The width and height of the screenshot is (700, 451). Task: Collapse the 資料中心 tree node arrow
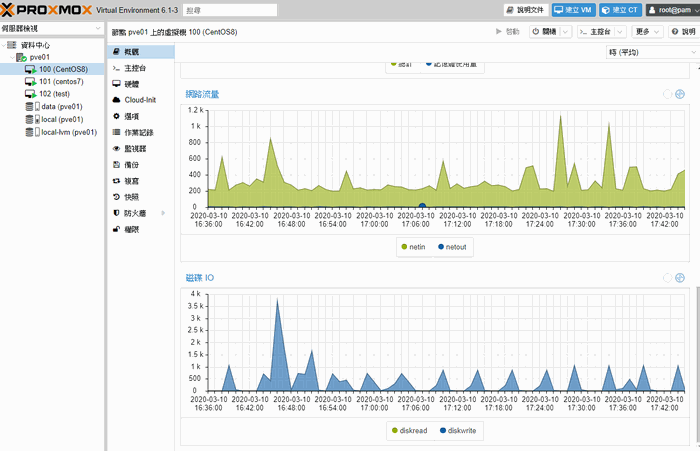pos(4,45)
